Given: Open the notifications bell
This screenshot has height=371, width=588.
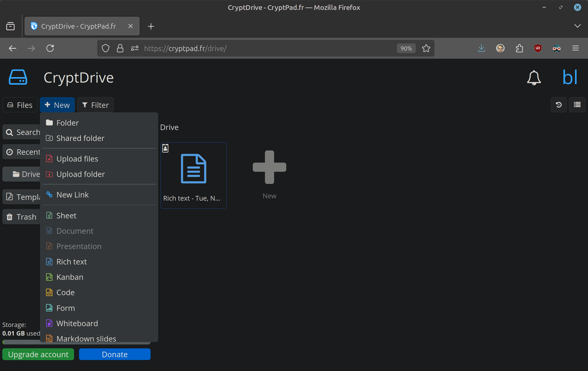Looking at the screenshot, I should 534,78.
